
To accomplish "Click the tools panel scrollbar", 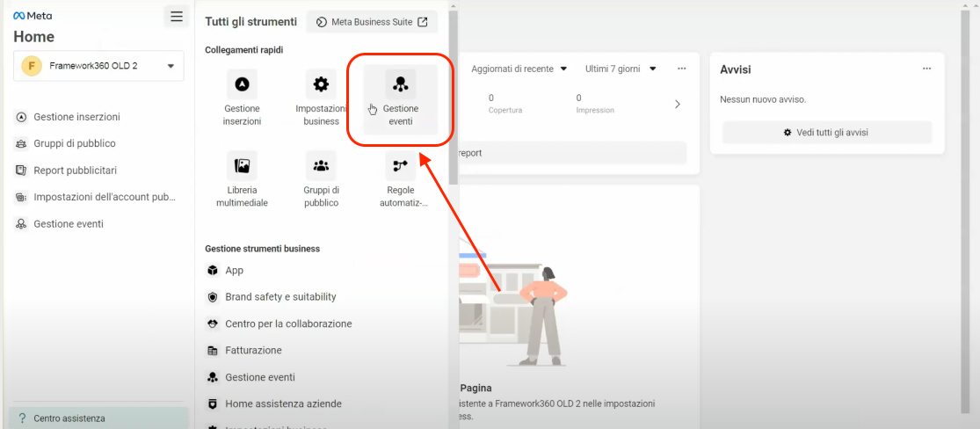I will [x=454, y=97].
